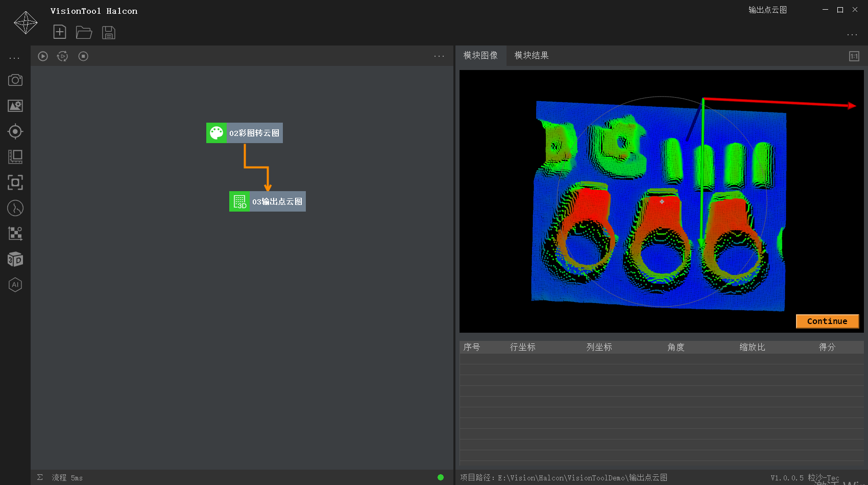Viewport: 868px width, 485px height.
Task: Click palette icon of node 02
Action: click(216, 133)
